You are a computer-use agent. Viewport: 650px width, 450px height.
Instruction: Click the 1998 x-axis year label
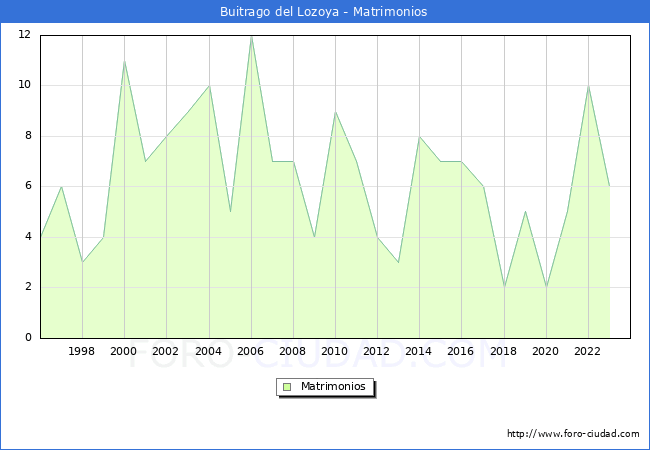click(82, 351)
